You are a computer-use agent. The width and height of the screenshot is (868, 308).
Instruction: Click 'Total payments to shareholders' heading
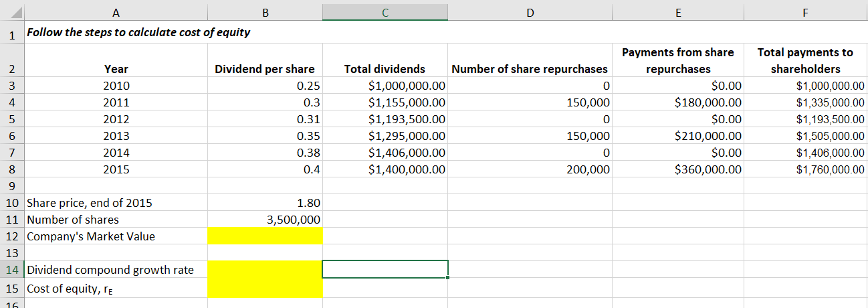click(805, 60)
